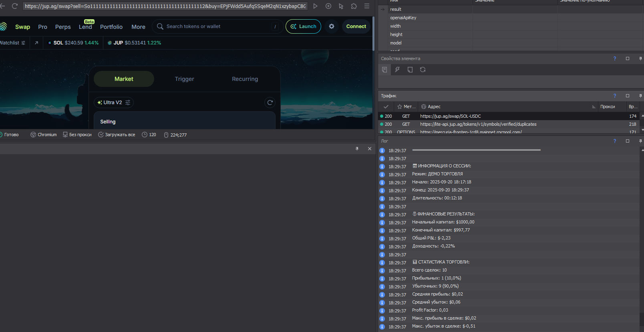Click the refresh quote icon in swap panel
The height and width of the screenshot is (332, 644).
pyautogui.click(x=270, y=103)
